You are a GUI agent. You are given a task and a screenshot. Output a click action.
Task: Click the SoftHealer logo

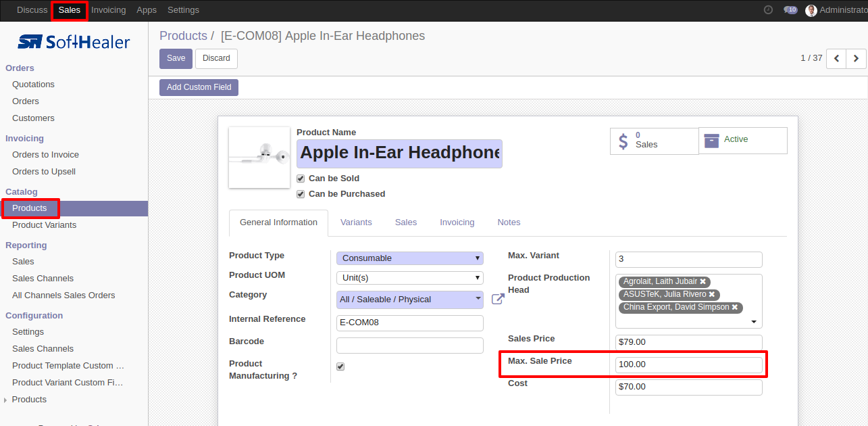click(x=74, y=42)
